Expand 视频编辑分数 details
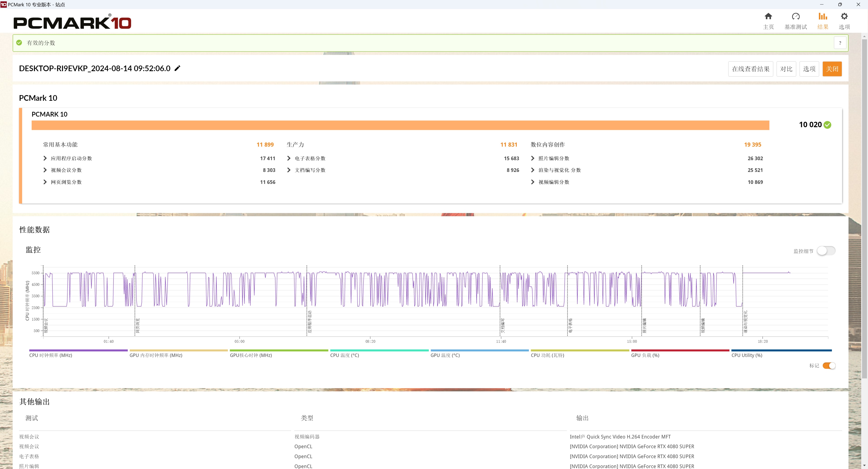Screen dimensions: 868x469 tap(532, 182)
